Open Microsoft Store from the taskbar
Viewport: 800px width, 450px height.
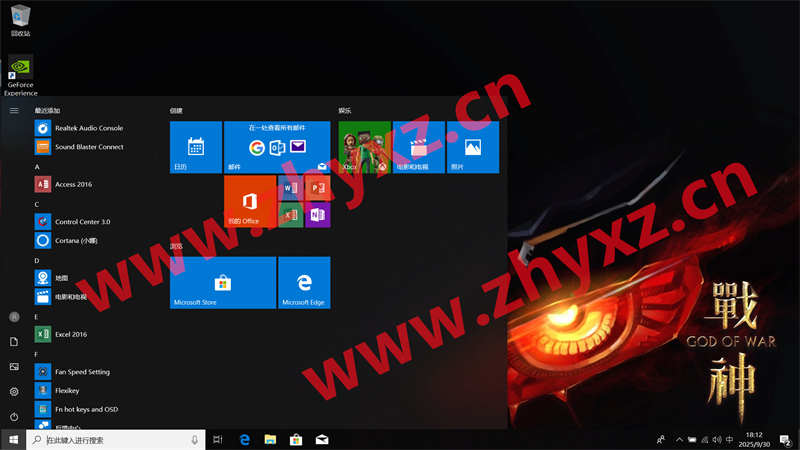pyautogui.click(x=296, y=439)
